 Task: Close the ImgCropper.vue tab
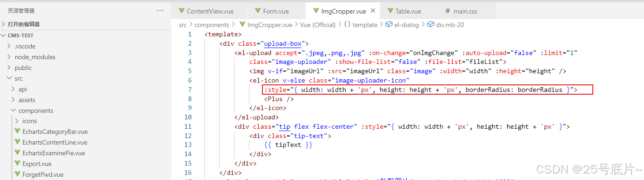373,11
